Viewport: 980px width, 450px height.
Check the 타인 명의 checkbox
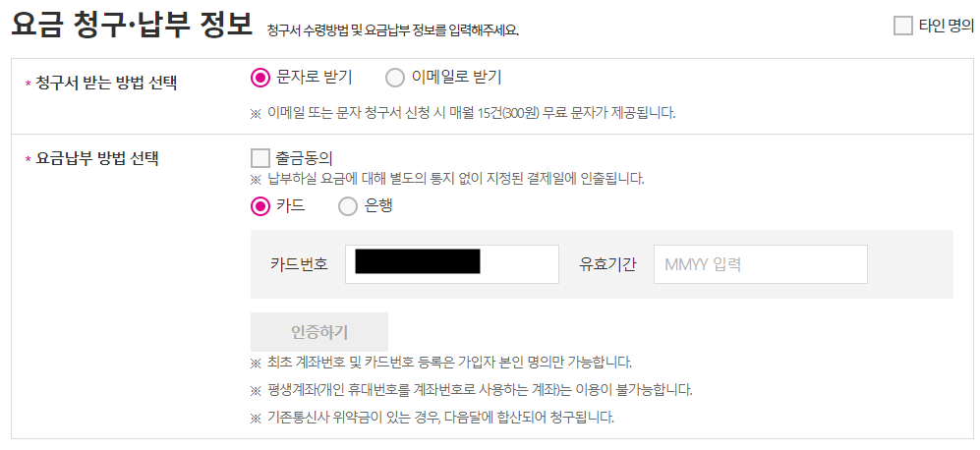[903, 27]
